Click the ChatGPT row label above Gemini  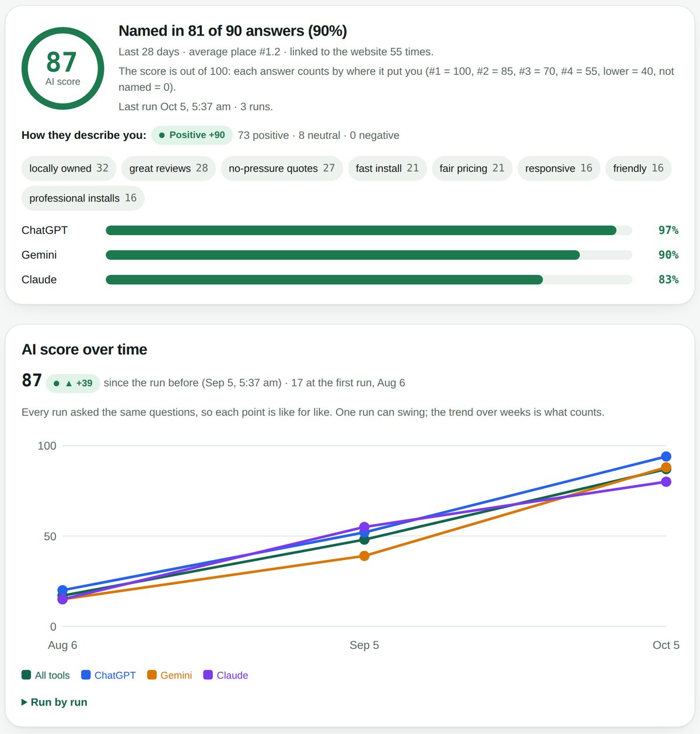point(44,230)
